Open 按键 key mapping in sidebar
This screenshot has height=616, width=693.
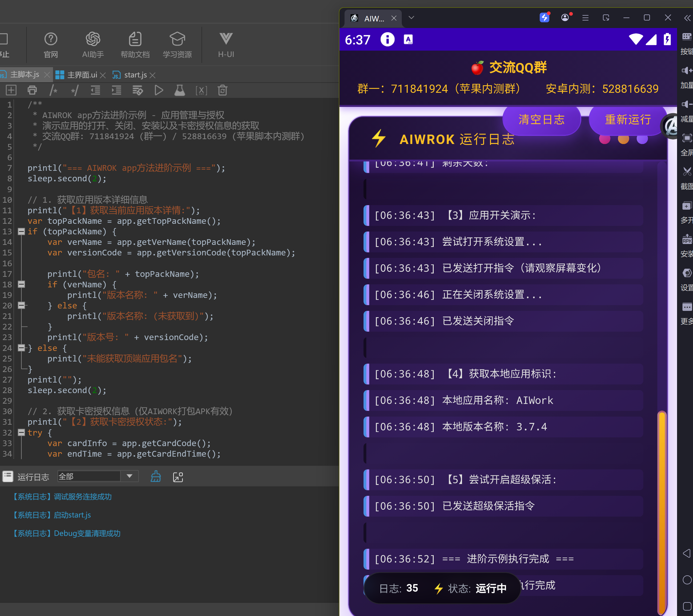687,44
